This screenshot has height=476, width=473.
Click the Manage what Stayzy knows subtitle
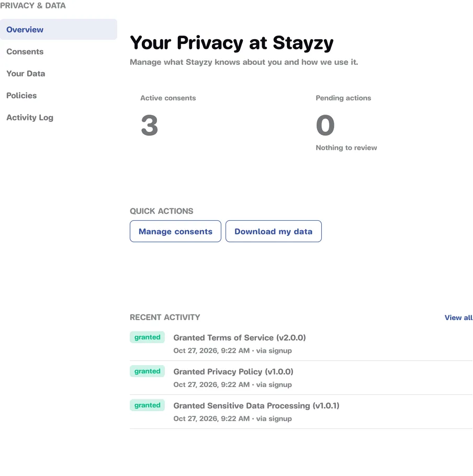244,62
